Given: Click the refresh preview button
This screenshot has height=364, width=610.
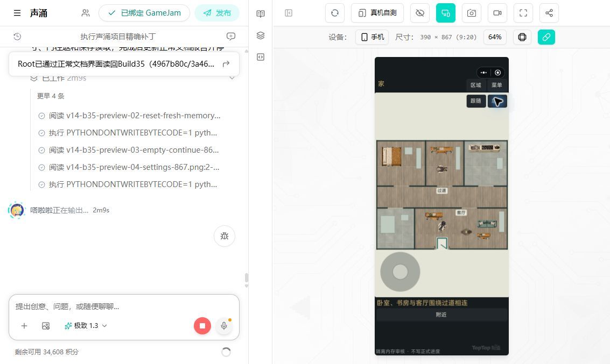Looking at the screenshot, I should (x=335, y=13).
